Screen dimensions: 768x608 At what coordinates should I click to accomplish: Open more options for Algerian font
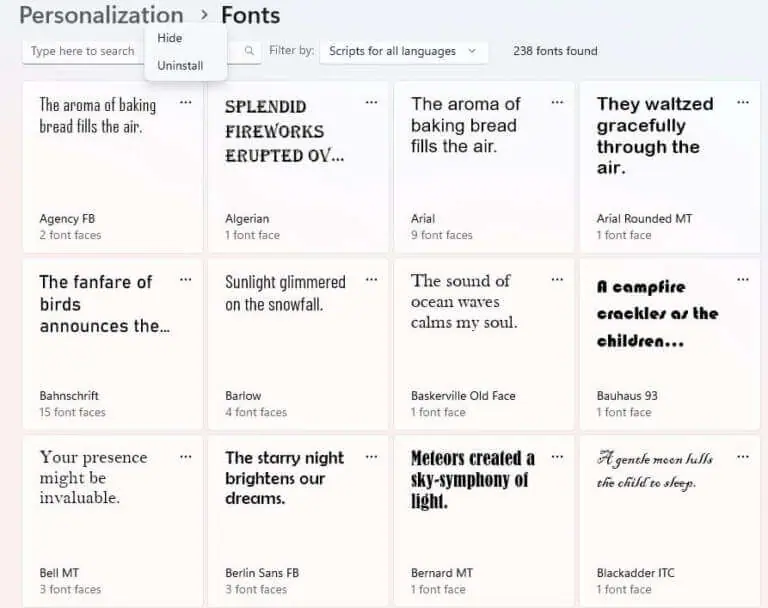pyautogui.click(x=371, y=102)
